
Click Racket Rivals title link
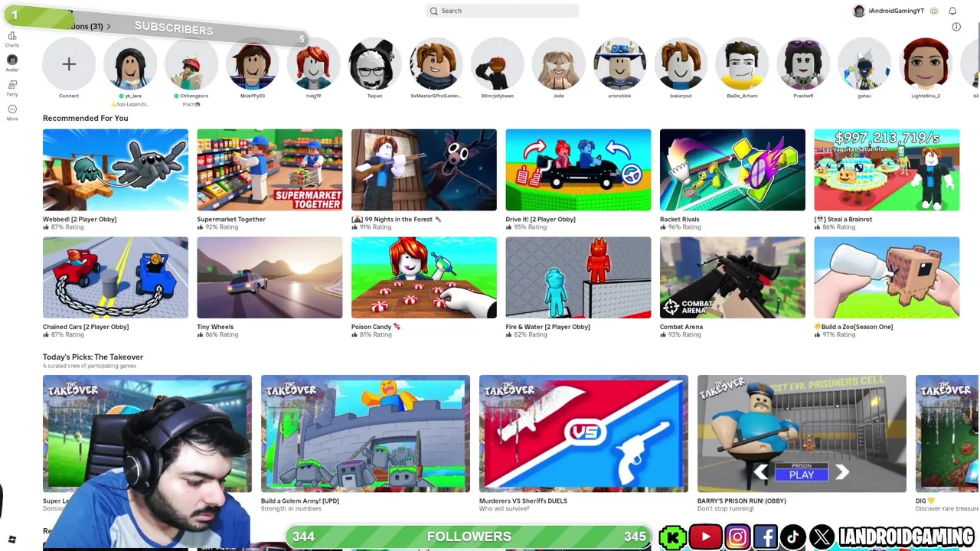[x=680, y=220]
